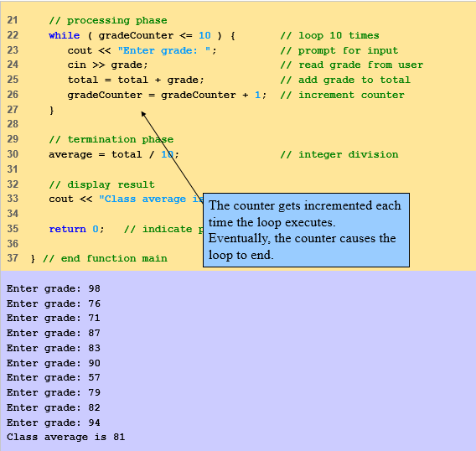476x451 pixels.
Task: Click output line 'Enter grade: 76'
Action: (54, 303)
